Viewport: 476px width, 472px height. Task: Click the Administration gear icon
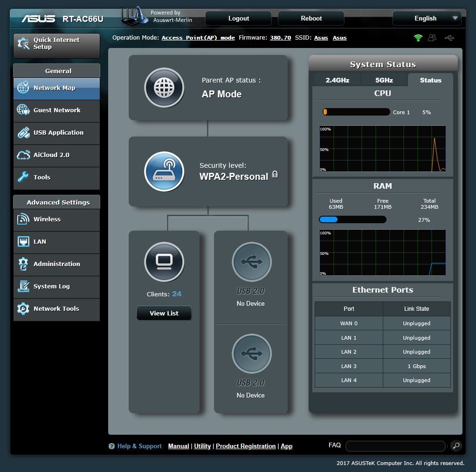click(23, 264)
